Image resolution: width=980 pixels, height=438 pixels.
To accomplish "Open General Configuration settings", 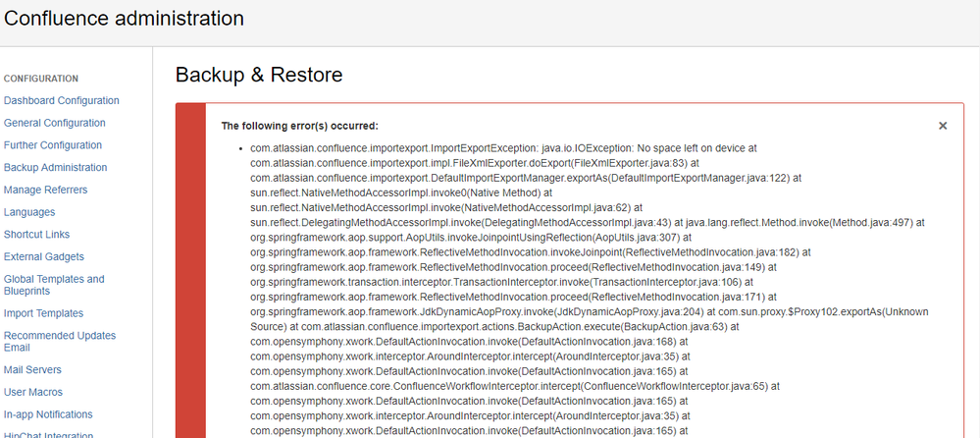I will (x=54, y=124).
